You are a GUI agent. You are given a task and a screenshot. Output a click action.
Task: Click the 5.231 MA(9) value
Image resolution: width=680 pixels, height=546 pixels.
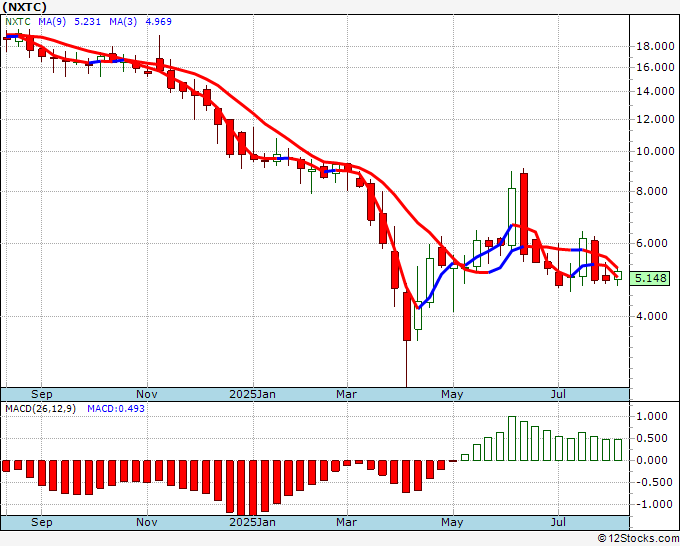(87, 22)
